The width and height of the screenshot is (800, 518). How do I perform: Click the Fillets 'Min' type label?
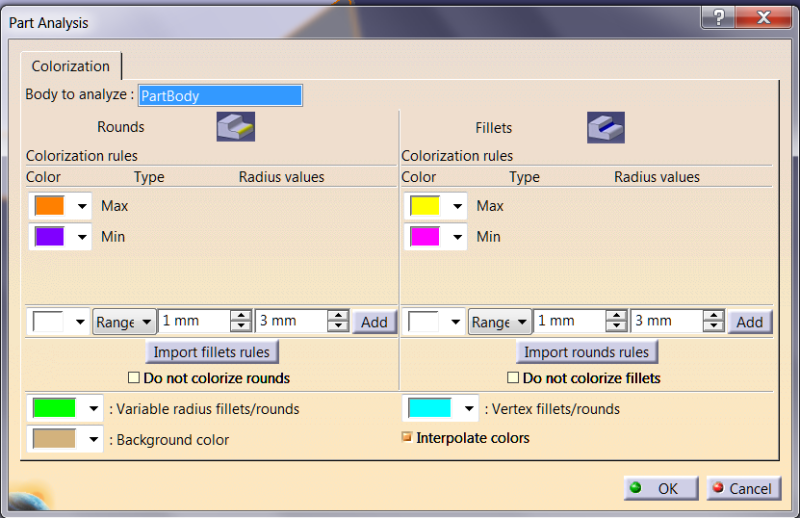pyautogui.click(x=488, y=236)
